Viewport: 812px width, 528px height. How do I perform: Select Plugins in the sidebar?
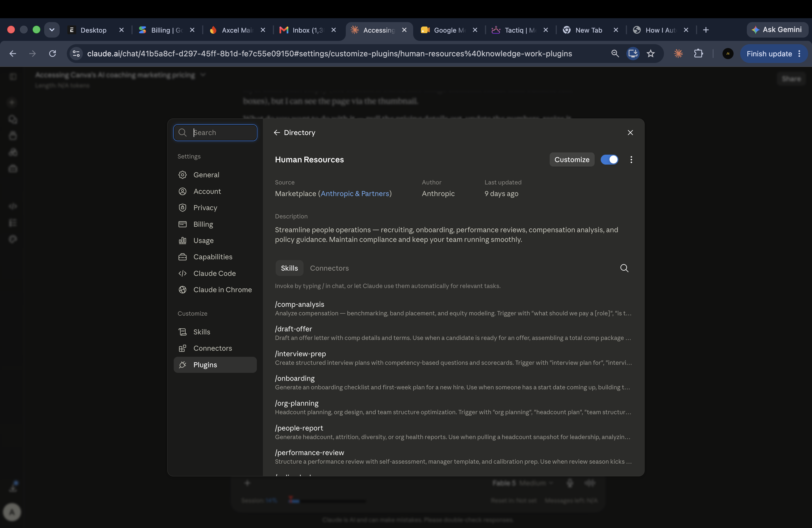pos(215,365)
